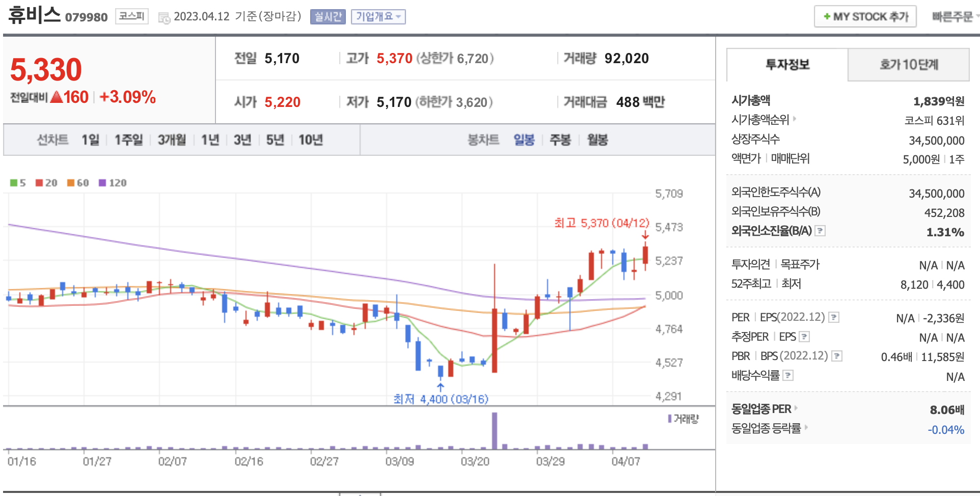
Task: Switch to the 호가10단계 tab
Action: [x=908, y=65]
